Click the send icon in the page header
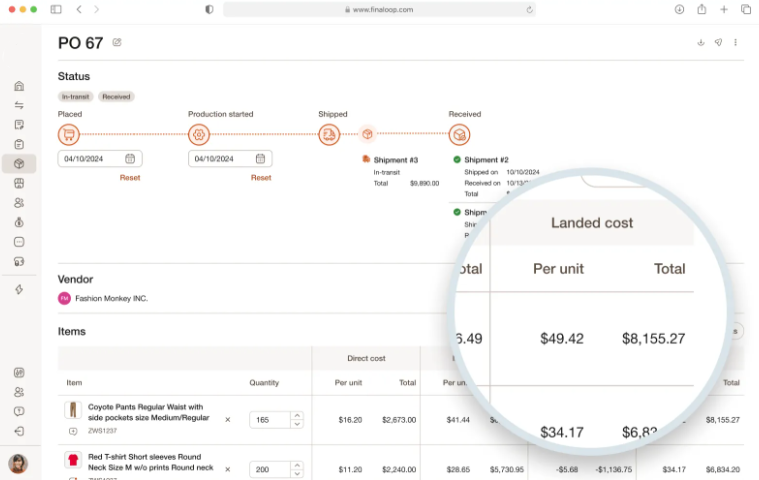 pos(718,42)
